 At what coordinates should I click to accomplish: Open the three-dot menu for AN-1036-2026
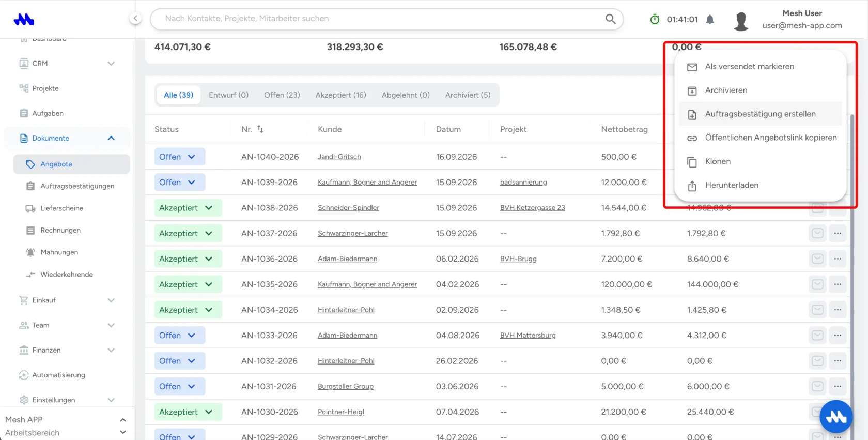click(838, 259)
